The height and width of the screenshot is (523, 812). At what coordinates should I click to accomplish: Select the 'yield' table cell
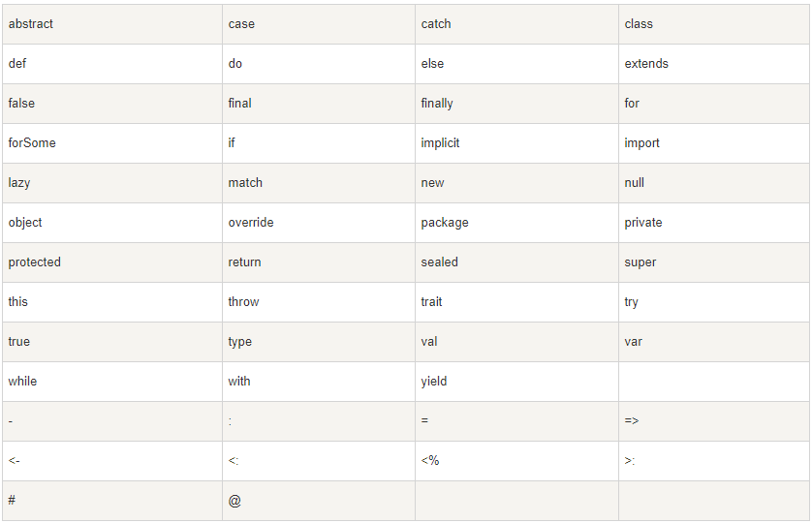click(x=434, y=382)
